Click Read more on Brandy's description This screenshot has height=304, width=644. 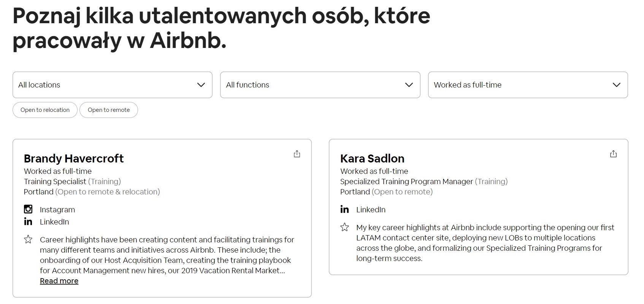[x=59, y=281]
